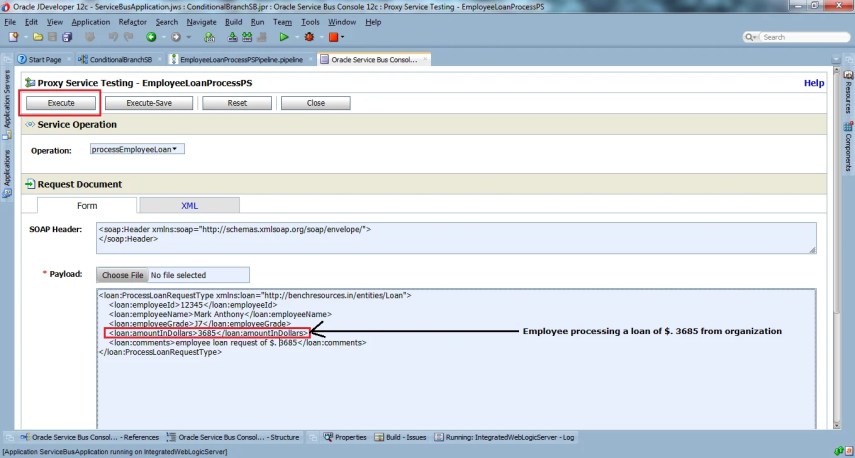Click in the Payload XML text area
855x458 pixels.
coord(456,359)
